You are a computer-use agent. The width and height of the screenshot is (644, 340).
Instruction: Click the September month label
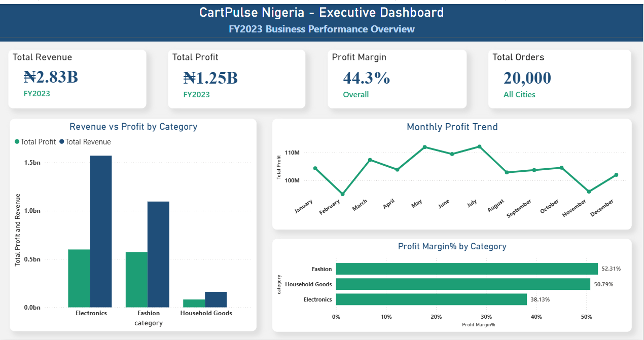click(x=520, y=209)
